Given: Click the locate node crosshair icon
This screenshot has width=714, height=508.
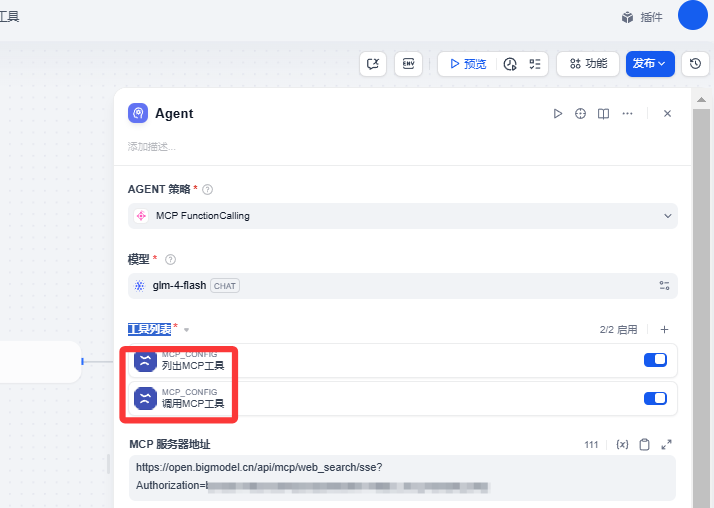Looking at the screenshot, I should pyautogui.click(x=580, y=113).
